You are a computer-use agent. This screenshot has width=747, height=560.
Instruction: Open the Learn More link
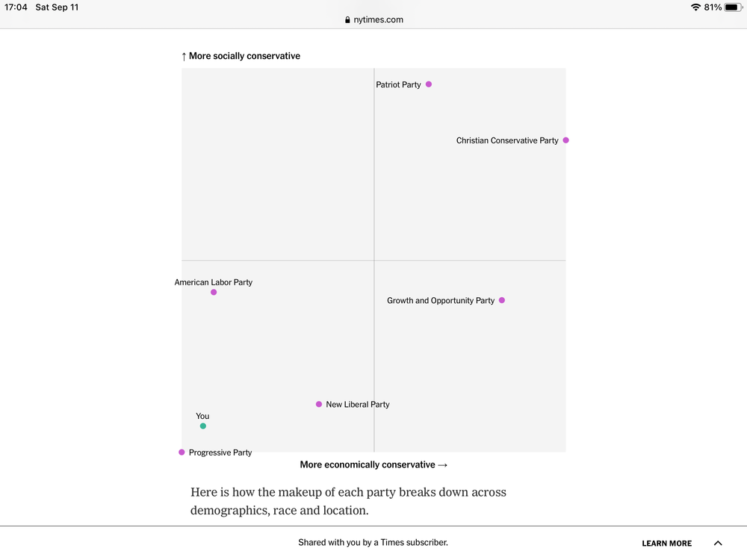666,544
